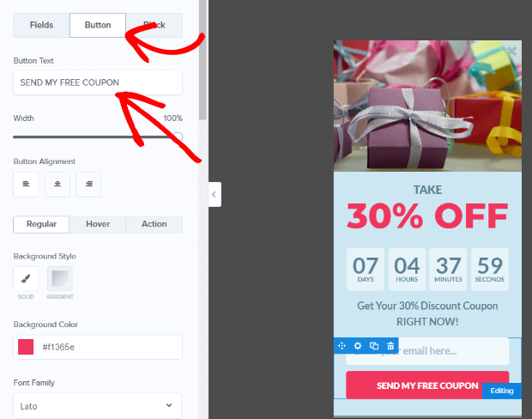The width and height of the screenshot is (532, 419).
Task: Duplicate the block with copy icon
Action: coord(374,346)
